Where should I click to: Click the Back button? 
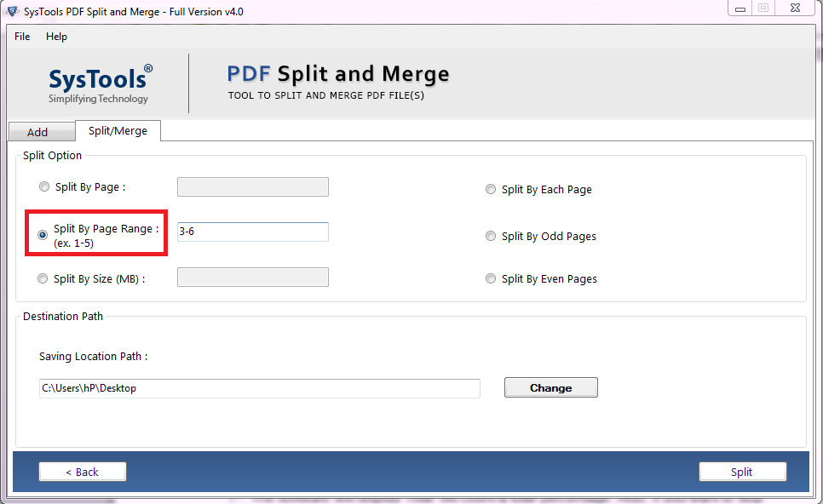[82, 471]
